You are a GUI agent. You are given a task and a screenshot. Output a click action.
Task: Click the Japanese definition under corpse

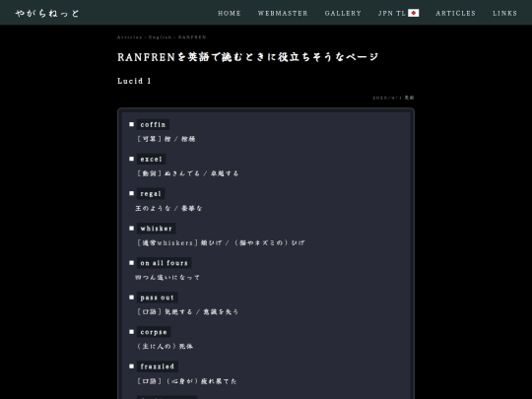165,347
